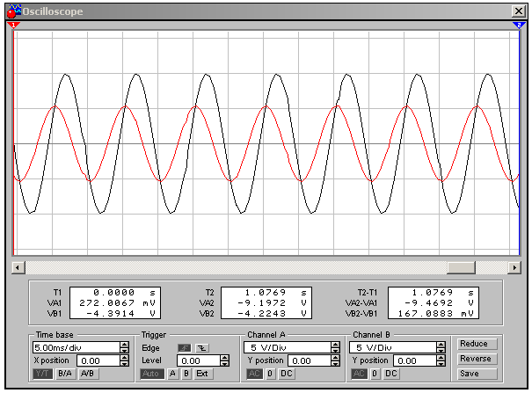Screen dimensions: 532x393
Task: Decrease Channel B Y position
Action: tap(441, 363)
